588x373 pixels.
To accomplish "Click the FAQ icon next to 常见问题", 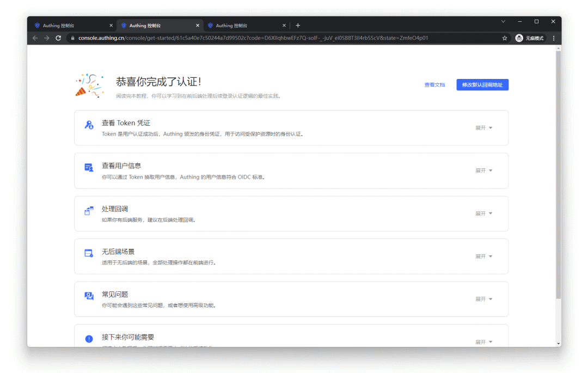I will click(x=89, y=296).
